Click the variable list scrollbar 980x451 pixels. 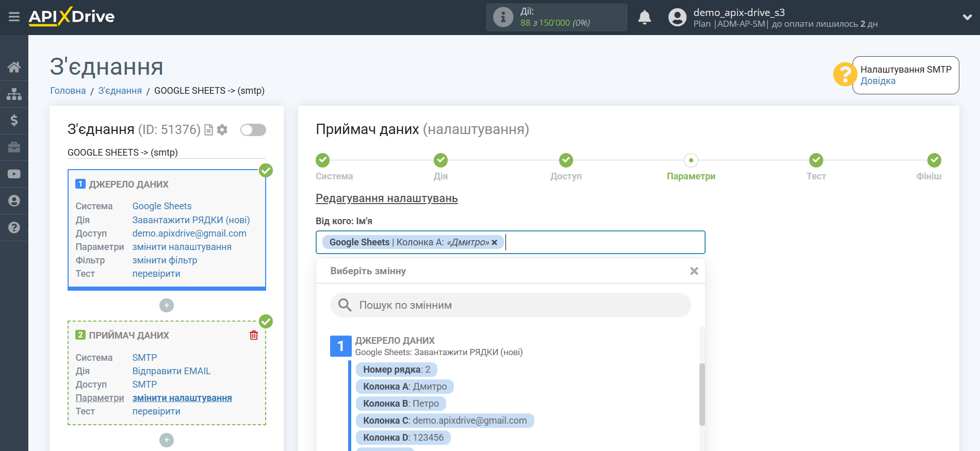pos(702,394)
